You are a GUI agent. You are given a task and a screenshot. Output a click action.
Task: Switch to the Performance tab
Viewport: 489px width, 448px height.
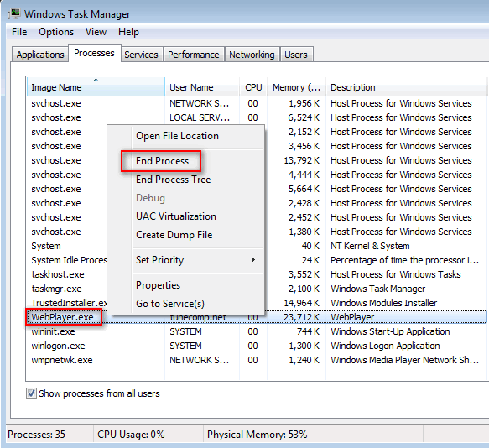click(x=194, y=55)
